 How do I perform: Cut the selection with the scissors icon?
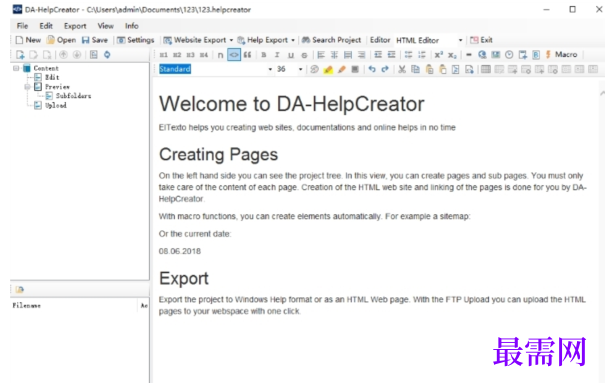tap(402, 69)
